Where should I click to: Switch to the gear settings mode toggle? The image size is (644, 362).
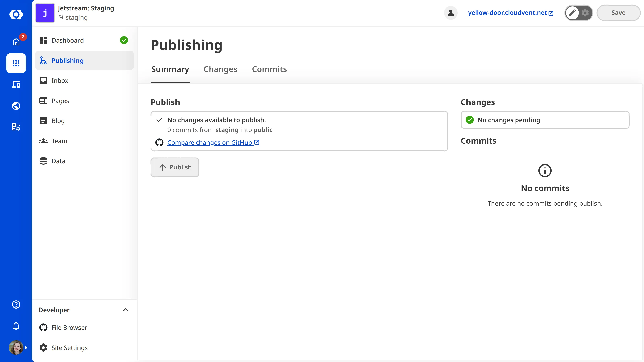coord(585,13)
